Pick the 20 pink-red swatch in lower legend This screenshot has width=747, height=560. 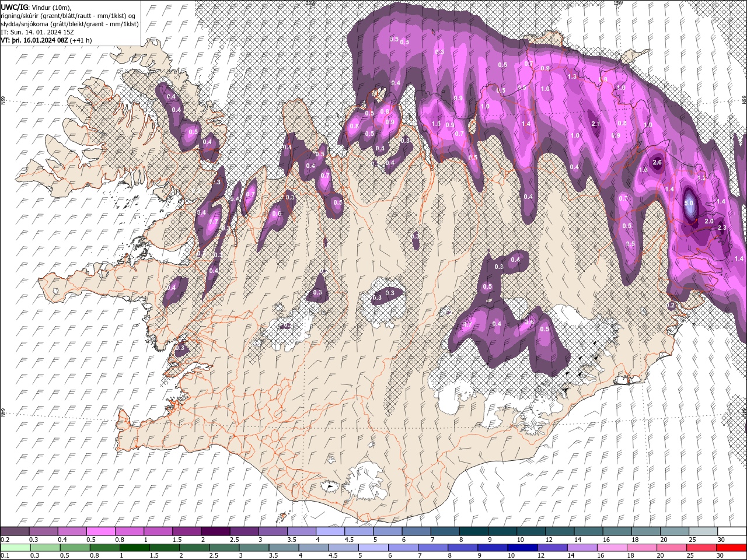pos(672,547)
